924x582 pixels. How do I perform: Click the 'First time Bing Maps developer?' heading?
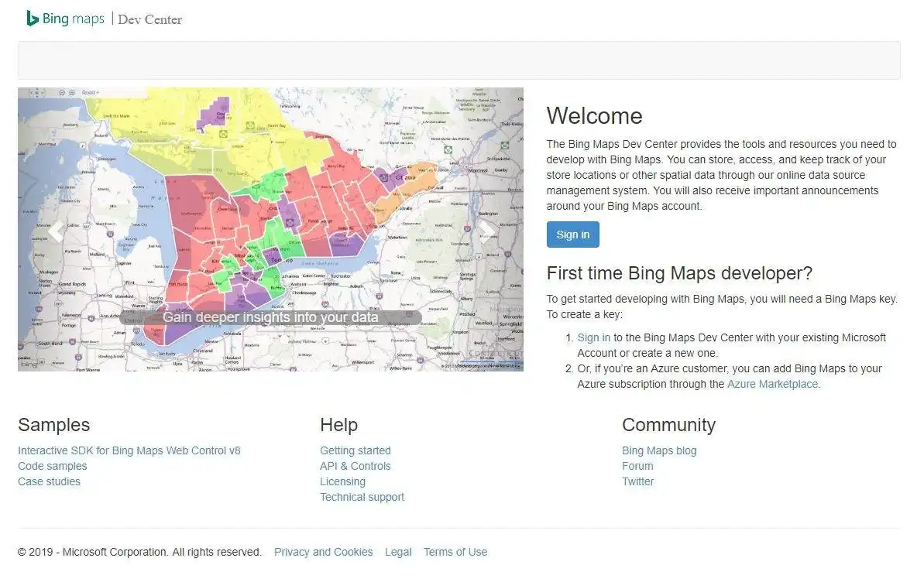tap(679, 273)
